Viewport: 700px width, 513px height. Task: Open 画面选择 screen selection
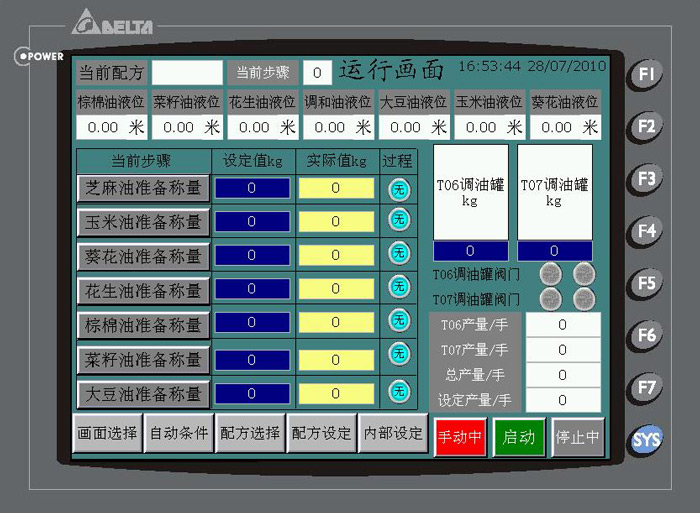pyautogui.click(x=107, y=433)
